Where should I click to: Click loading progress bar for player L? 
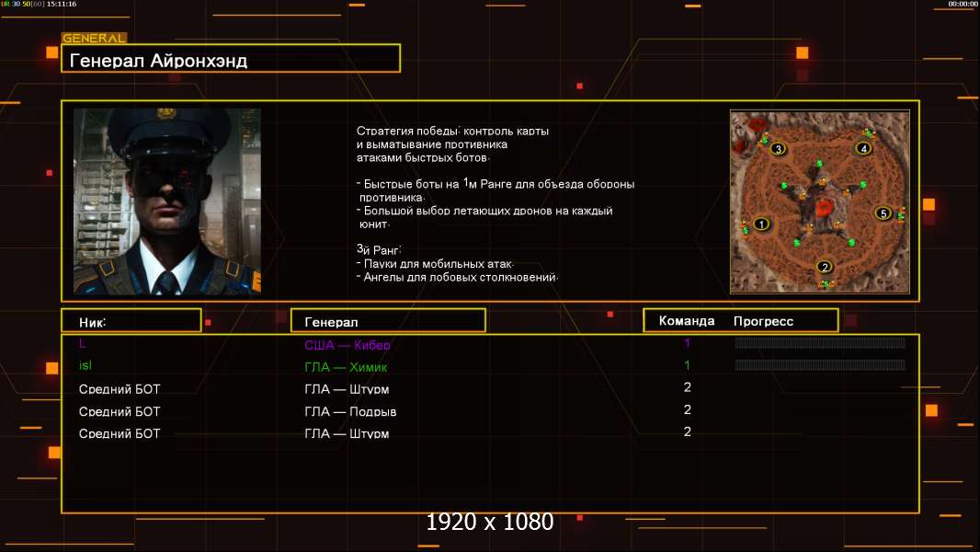point(820,342)
